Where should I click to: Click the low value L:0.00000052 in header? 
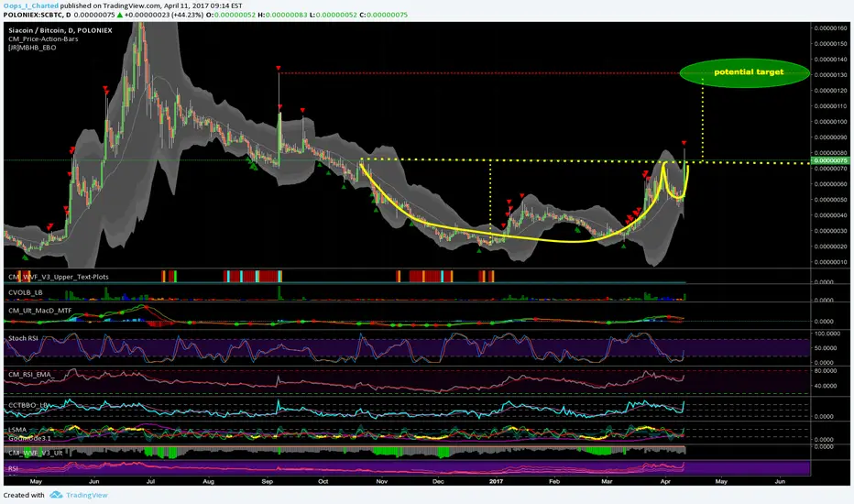tap(333, 15)
